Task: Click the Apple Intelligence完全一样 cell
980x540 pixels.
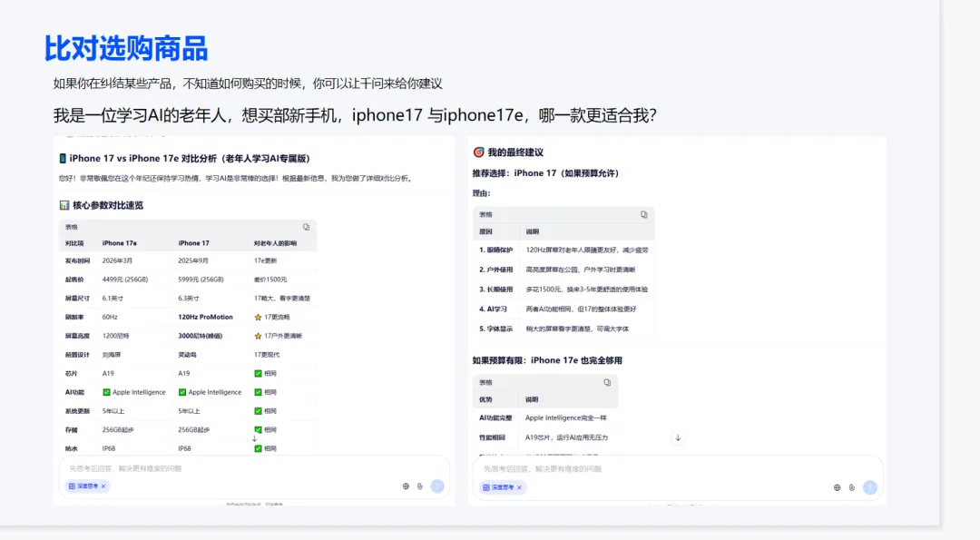Action: pos(565,417)
